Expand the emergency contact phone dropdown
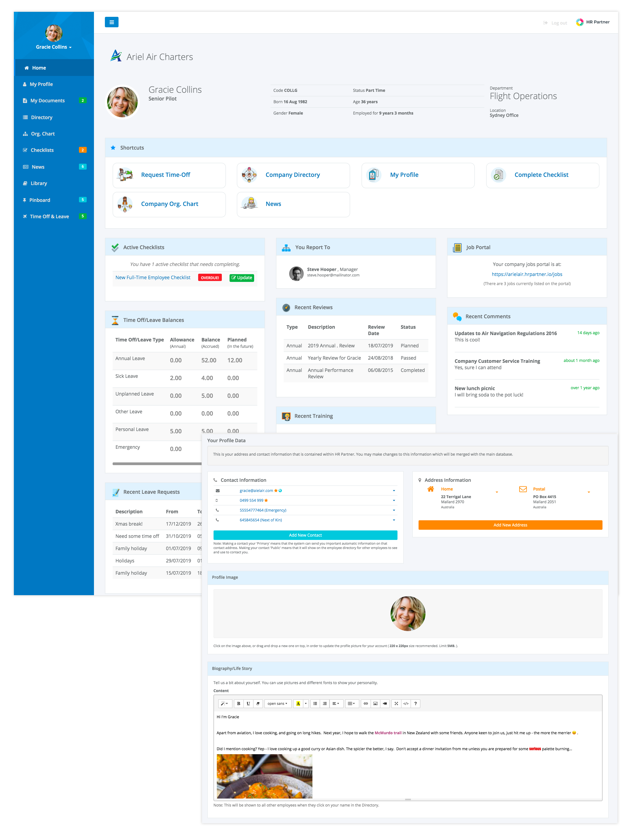Viewport: 632px width, 840px height. click(x=394, y=510)
